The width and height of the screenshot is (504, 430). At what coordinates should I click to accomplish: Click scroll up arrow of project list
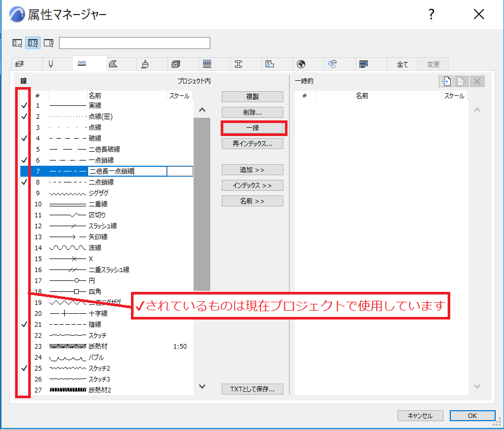(202, 110)
